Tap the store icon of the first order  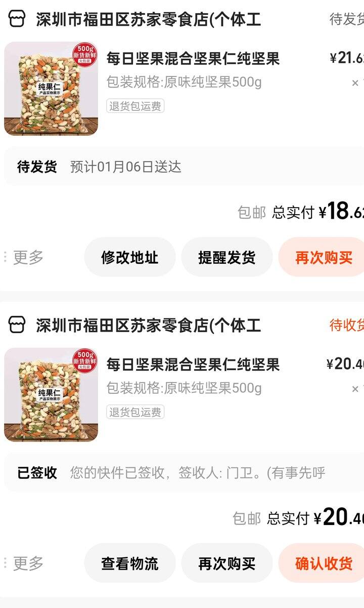pyautogui.click(x=17, y=19)
